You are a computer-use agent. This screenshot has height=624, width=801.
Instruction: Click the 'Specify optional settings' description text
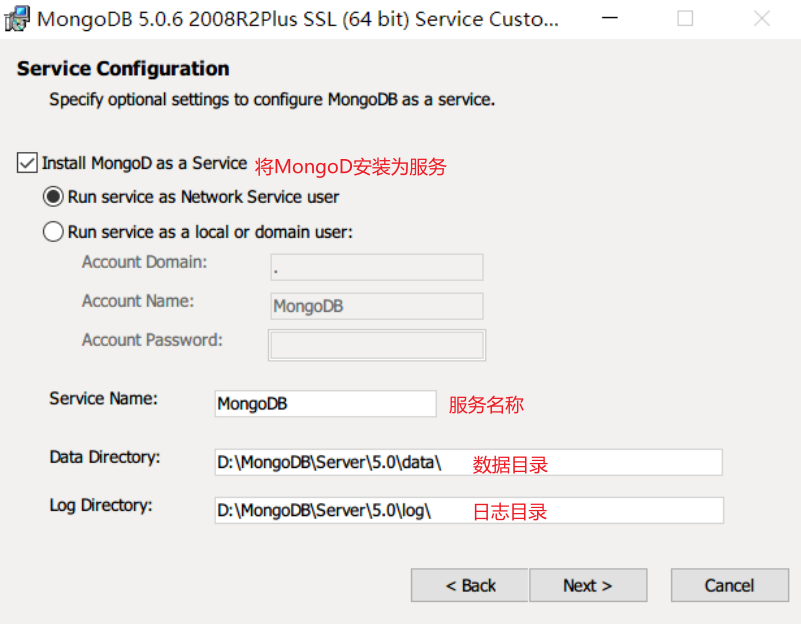272,100
